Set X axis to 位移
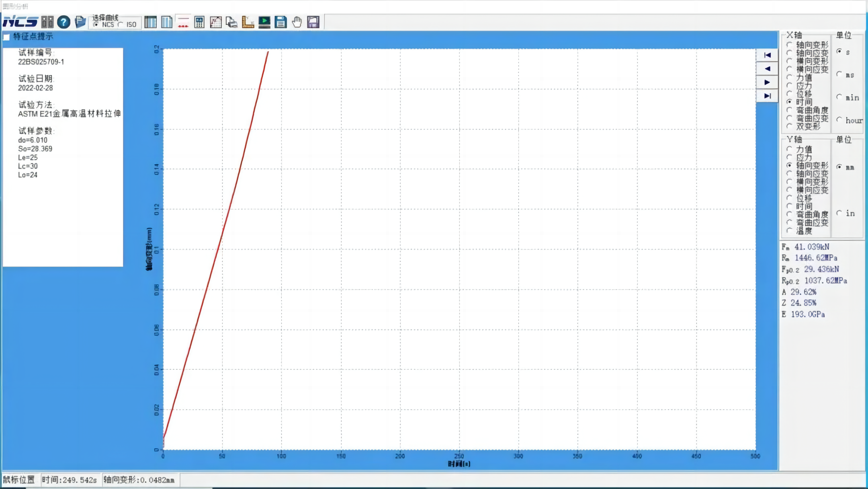 (789, 93)
